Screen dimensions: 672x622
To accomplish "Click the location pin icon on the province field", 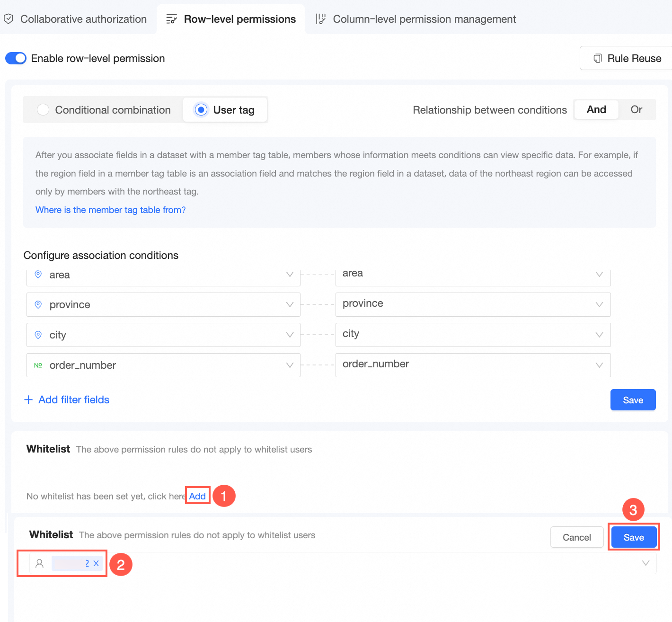I will point(38,304).
